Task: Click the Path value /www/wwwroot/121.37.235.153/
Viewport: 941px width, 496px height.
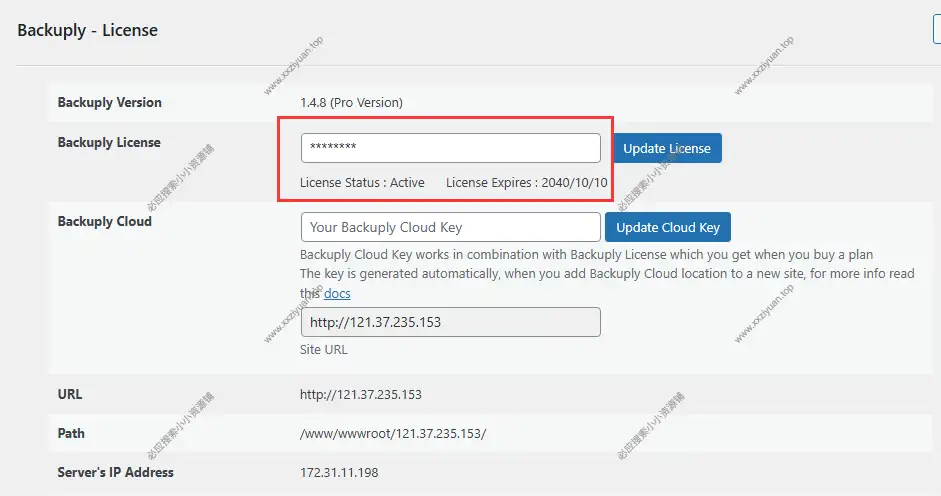Action: pyautogui.click(x=392, y=434)
